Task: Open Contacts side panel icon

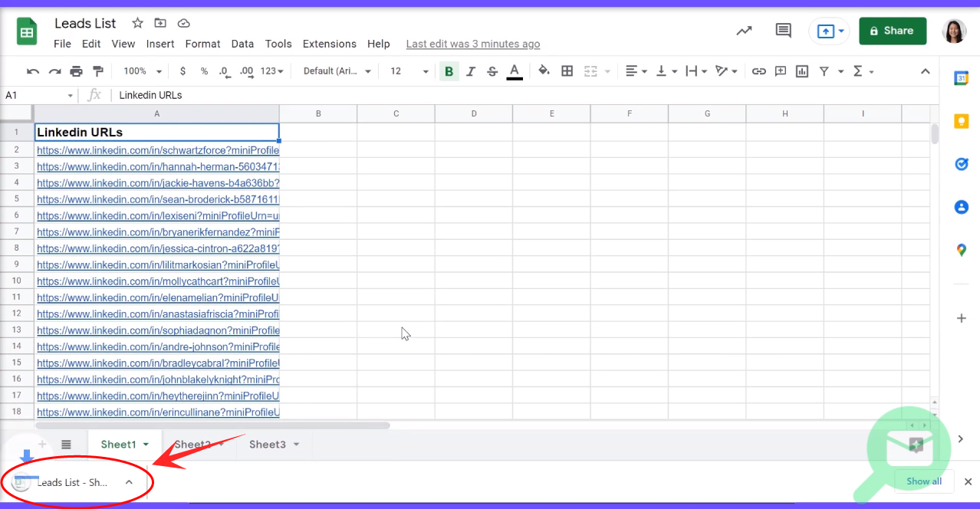Action: coord(961,207)
